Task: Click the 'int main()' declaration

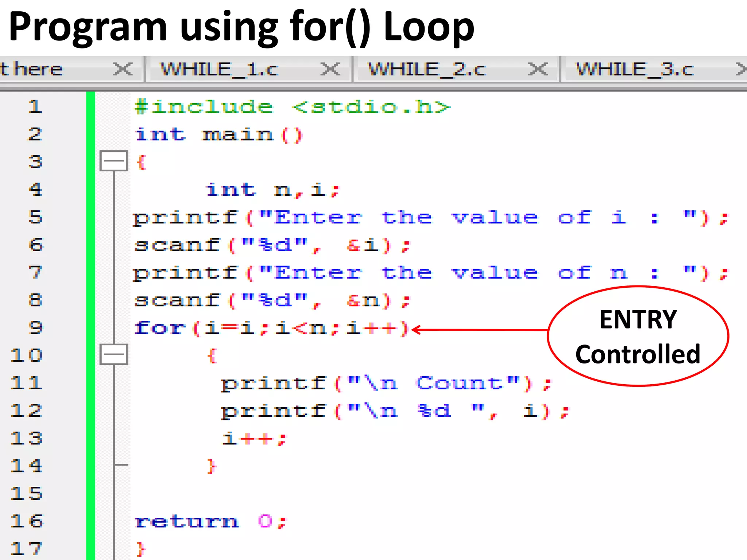Action: coord(218,135)
